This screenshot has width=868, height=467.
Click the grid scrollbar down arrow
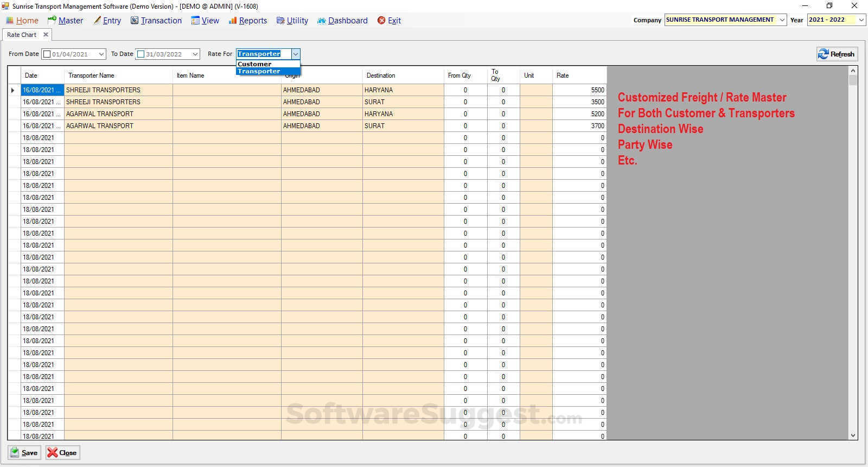[x=853, y=436]
